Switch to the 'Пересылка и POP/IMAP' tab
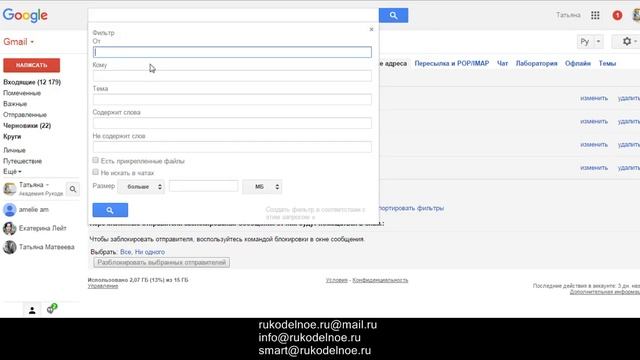This screenshot has height=360, width=640. coord(451,63)
